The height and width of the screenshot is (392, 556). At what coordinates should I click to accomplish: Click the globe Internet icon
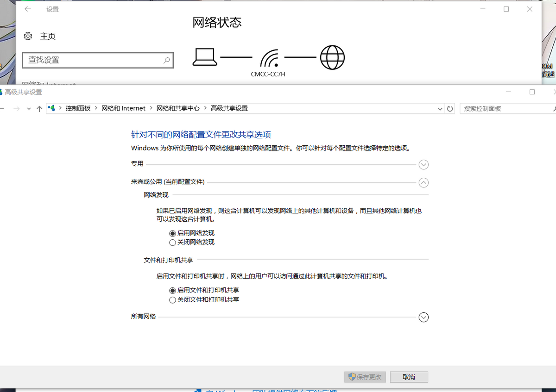click(332, 57)
